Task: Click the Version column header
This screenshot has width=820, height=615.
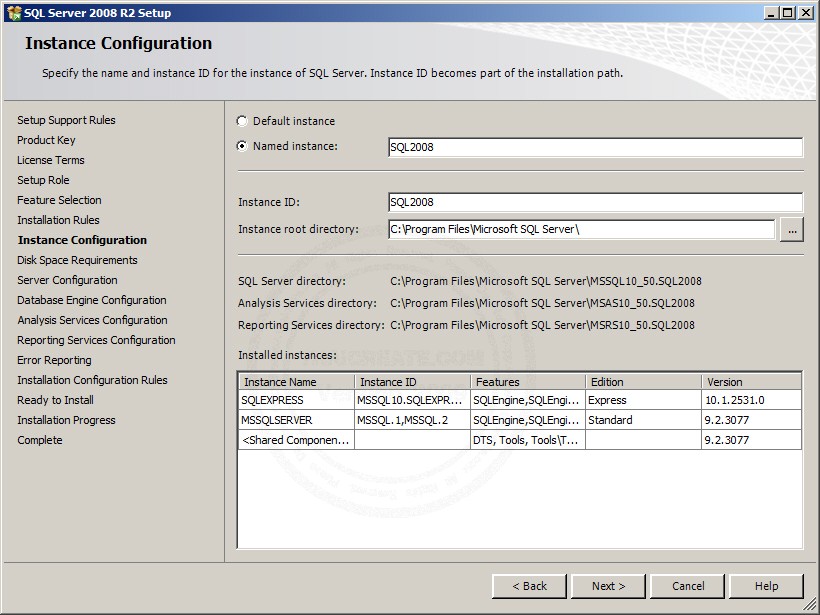Action: coord(752,382)
